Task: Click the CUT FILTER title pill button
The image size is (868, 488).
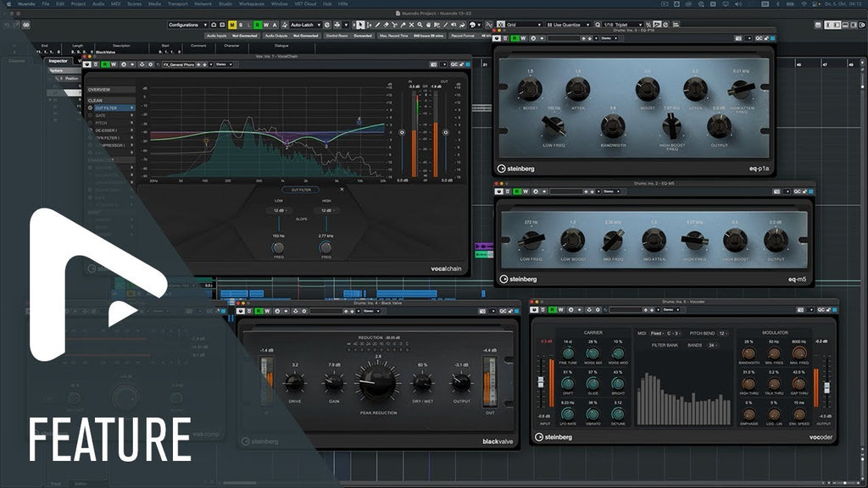Action: pos(301,190)
